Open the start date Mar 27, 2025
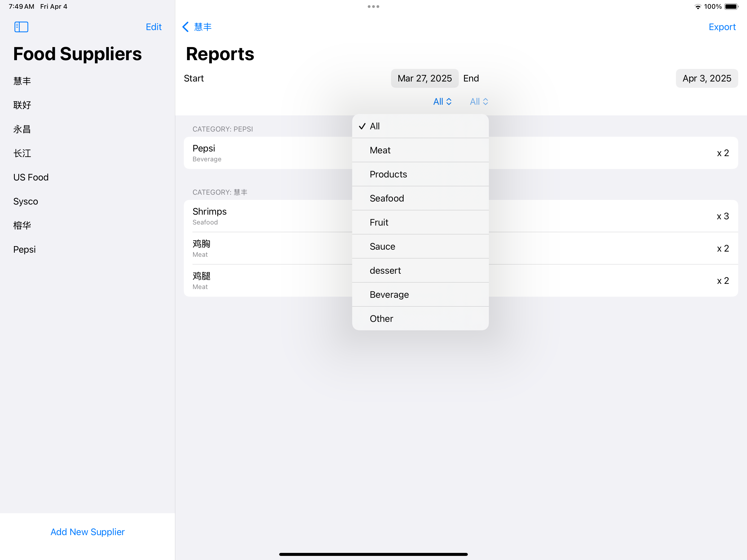Viewport: 747px width, 560px height. tap(424, 78)
